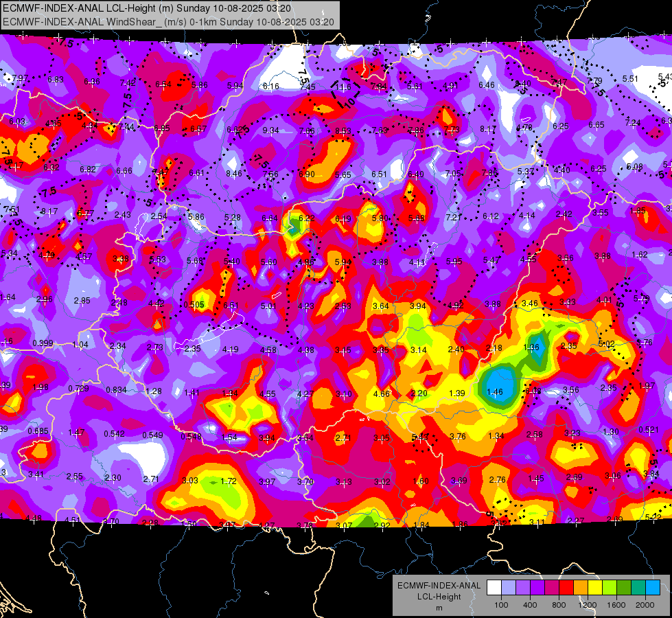Click the shear value 0.505
The height and width of the screenshot is (618, 672).
[x=194, y=304]
